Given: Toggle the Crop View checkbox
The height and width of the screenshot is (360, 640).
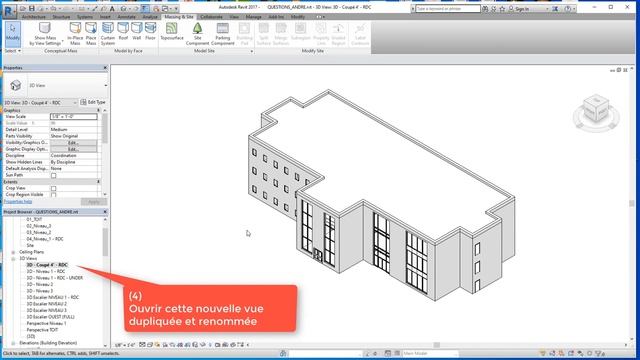Looking at the screenshot, I should click(x=53, y=188).
